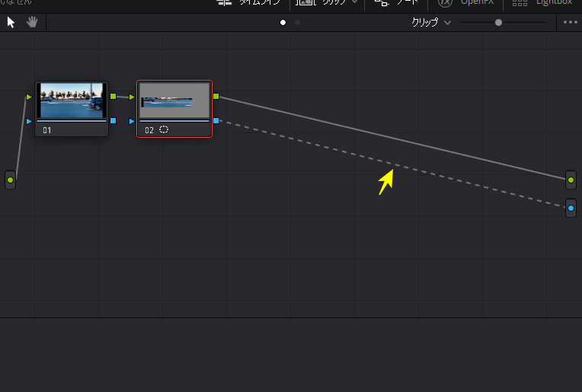Image resolution: width=582 pixels, height=392 pixels.
Task: Open the Lightbox view
Action: click(542, 2)
